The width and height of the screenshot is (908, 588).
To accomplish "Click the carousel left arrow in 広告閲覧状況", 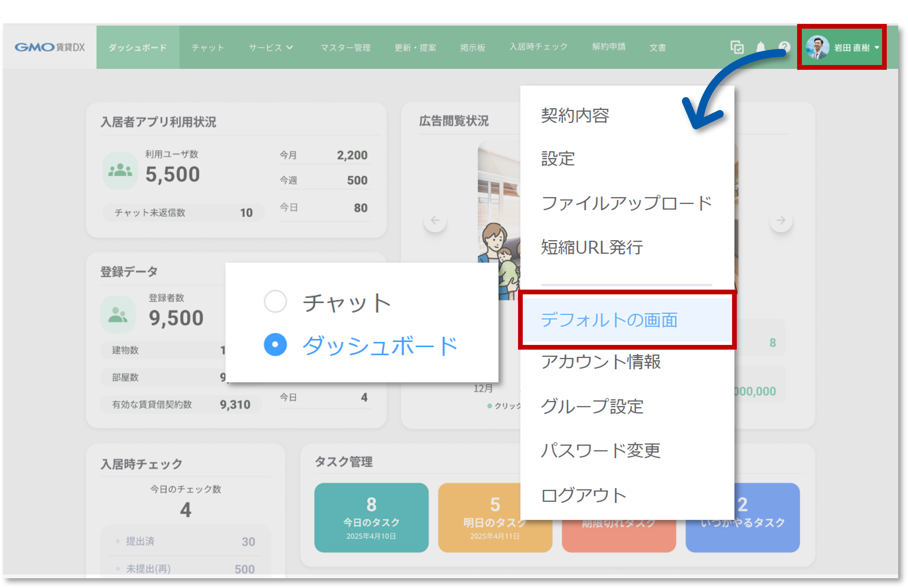I will tap(435, 220).
